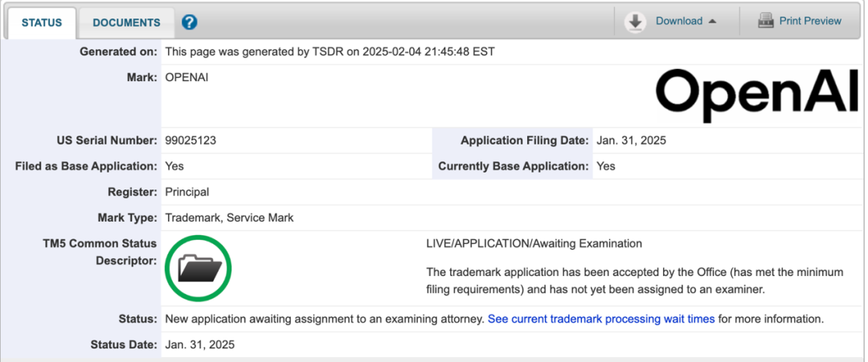
Task: Switch to the DOCUMENTS tab
Action: tap(126, 22)
